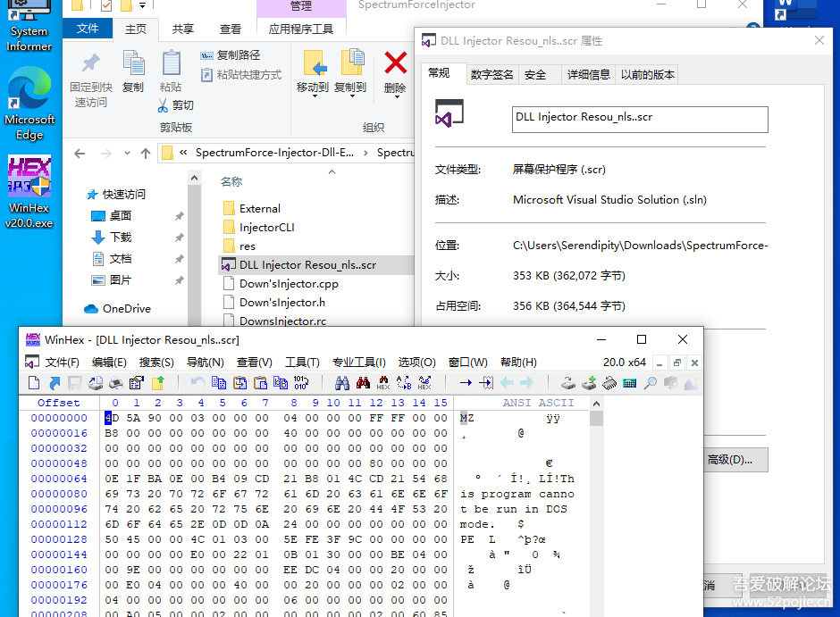
Task: Select WinHex v20.0.exe desktop icon
Action: click(x=29, y=192)
